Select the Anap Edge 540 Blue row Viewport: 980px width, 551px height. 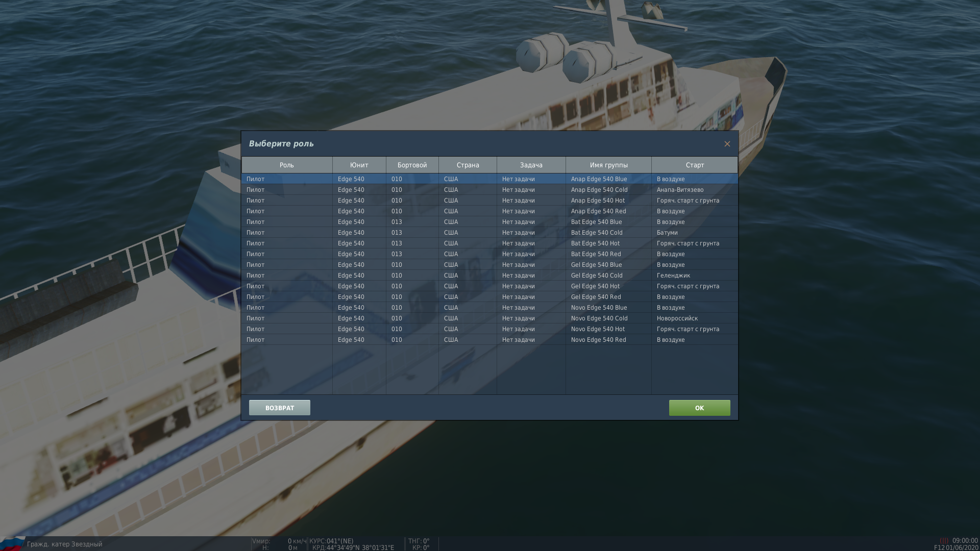point(489,179)
